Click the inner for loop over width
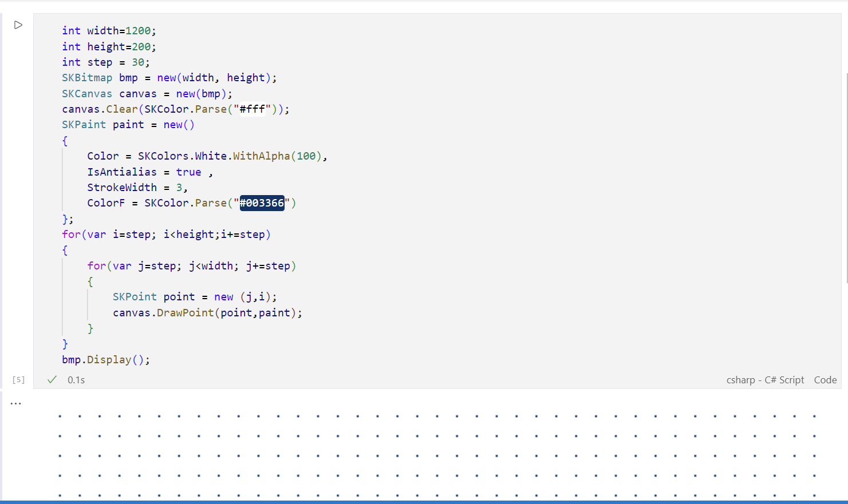This screenshot has width=848, height=504. tap(191, 266)
